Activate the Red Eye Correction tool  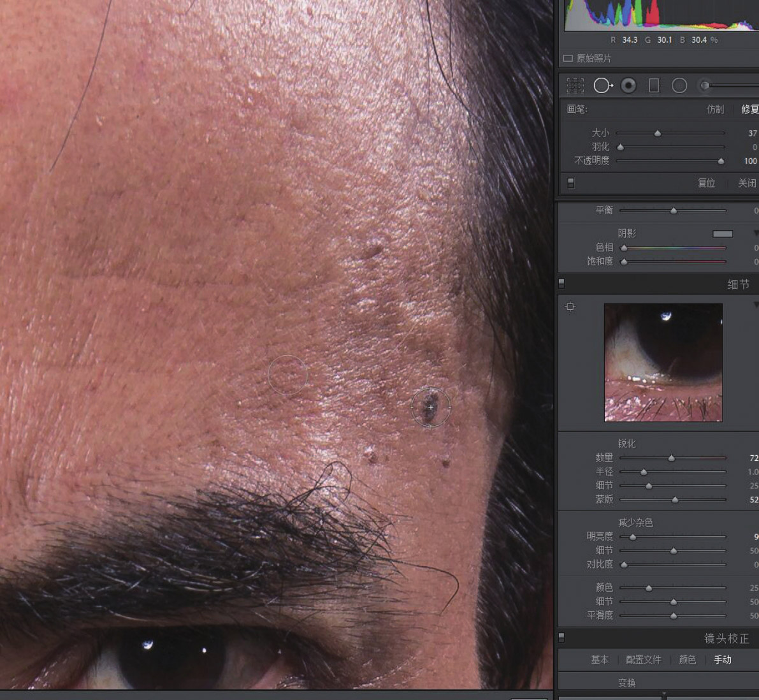(x=628, y=85)
